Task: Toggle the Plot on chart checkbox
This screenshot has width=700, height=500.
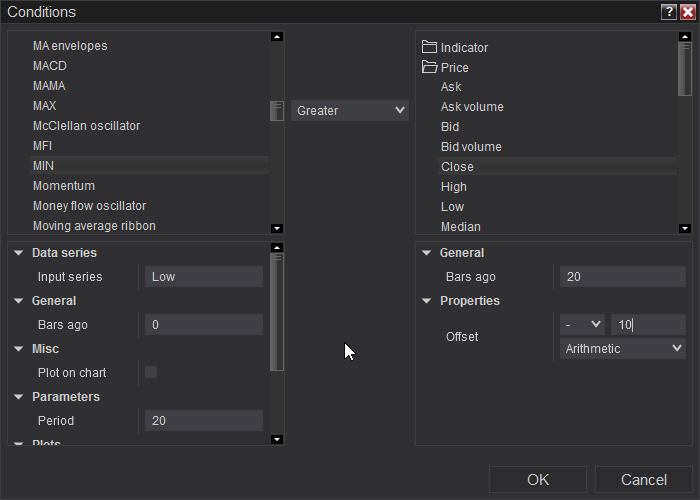Action: click(151, 372)
